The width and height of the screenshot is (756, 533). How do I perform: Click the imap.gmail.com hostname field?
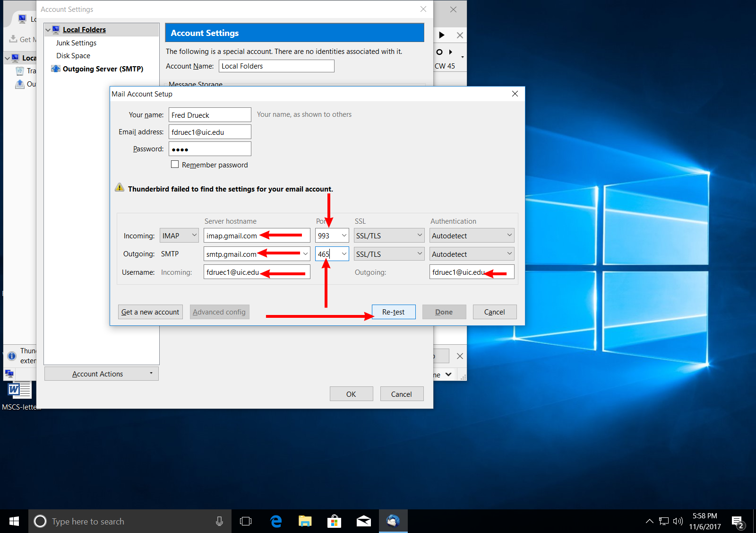coord(257,236)
